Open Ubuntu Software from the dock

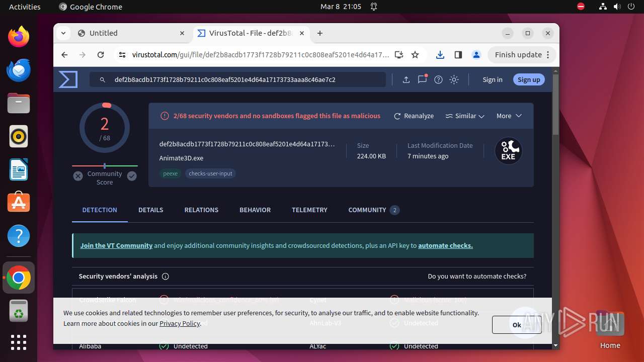(19, 203)
